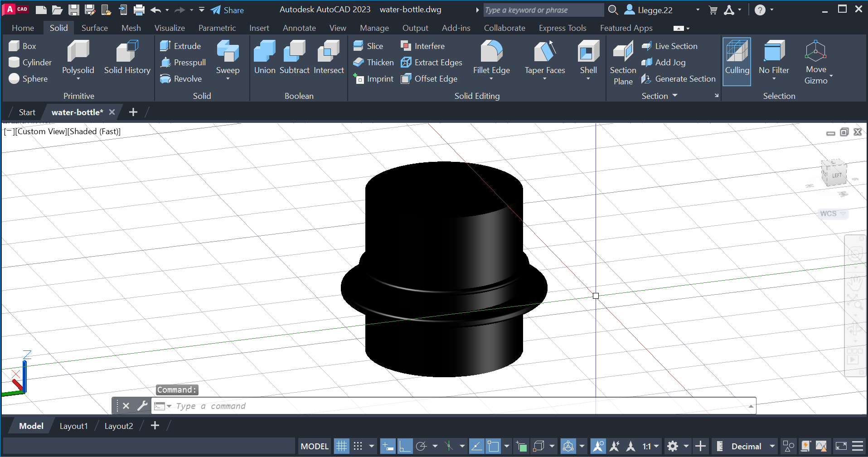Click the Polysolid tool icon
The width and height of the screenshot is (868, 457).
pos(78,51)
